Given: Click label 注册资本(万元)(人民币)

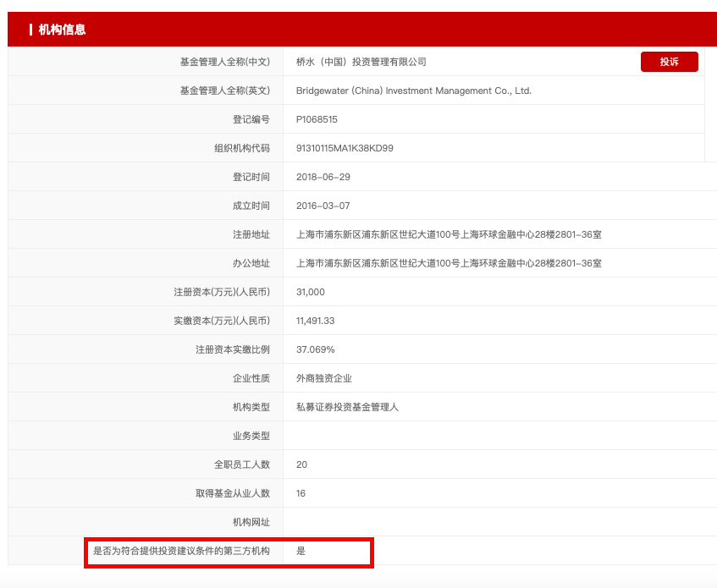Looking at the screenshot, I should [222, 292].
